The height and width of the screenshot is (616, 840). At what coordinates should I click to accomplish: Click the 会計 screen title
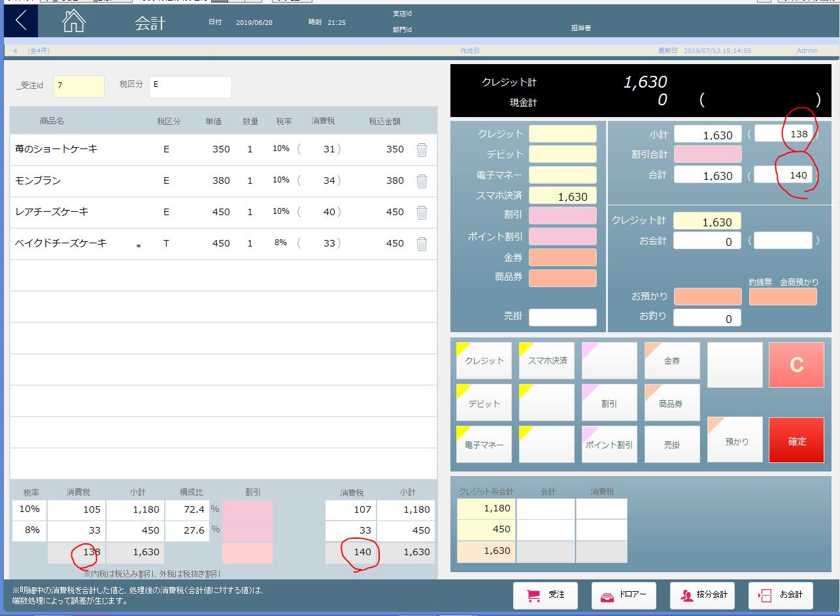(150, 24)
